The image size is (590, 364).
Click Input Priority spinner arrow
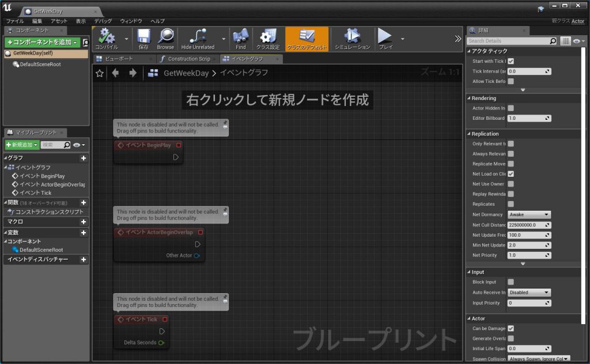pyautogui.click(x=547, y=303)
